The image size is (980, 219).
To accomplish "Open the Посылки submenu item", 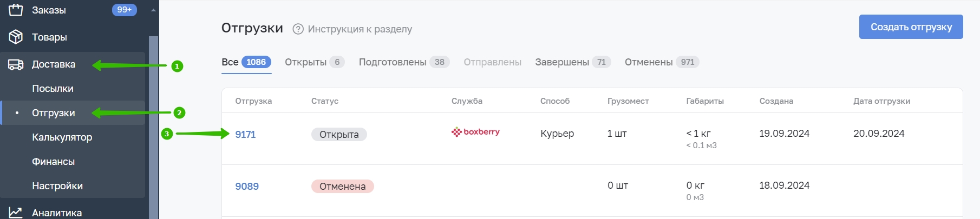I will pyautogui.click(x=53, y=89).
